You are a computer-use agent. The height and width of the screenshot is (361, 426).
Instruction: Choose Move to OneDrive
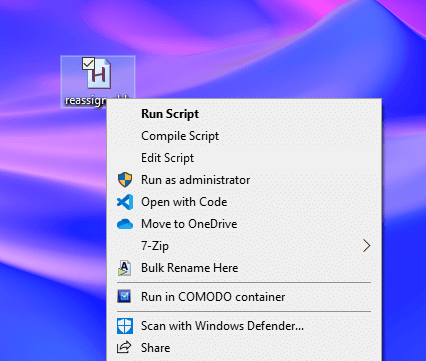[244, 224]
